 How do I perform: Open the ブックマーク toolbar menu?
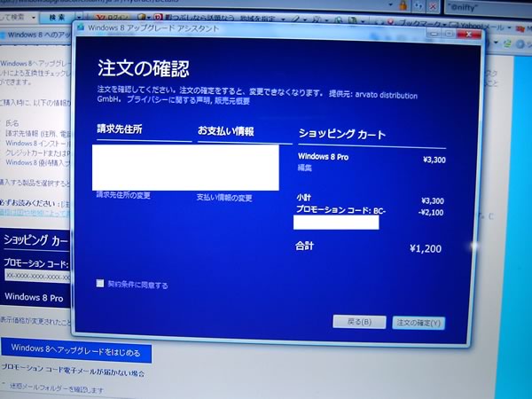[x=422, y=24]
